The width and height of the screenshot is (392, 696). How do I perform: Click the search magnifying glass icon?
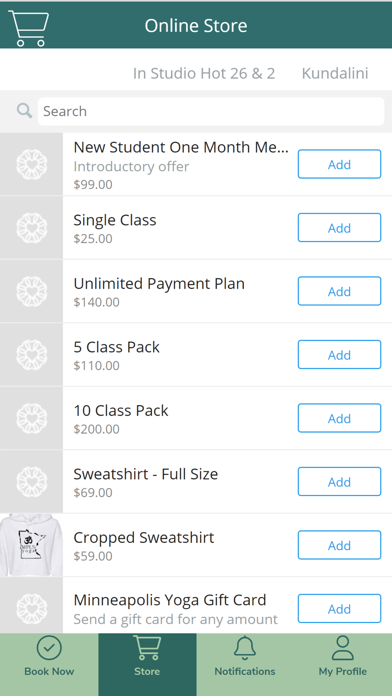tap(24, 111)
